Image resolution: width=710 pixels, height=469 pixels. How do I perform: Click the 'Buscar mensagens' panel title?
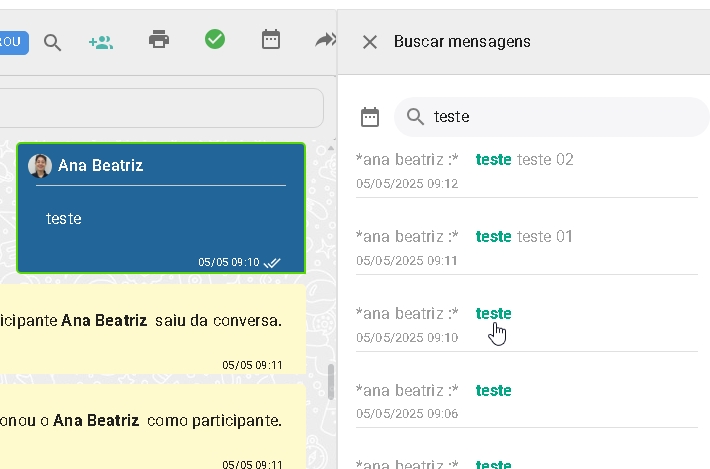coord(462,42)
